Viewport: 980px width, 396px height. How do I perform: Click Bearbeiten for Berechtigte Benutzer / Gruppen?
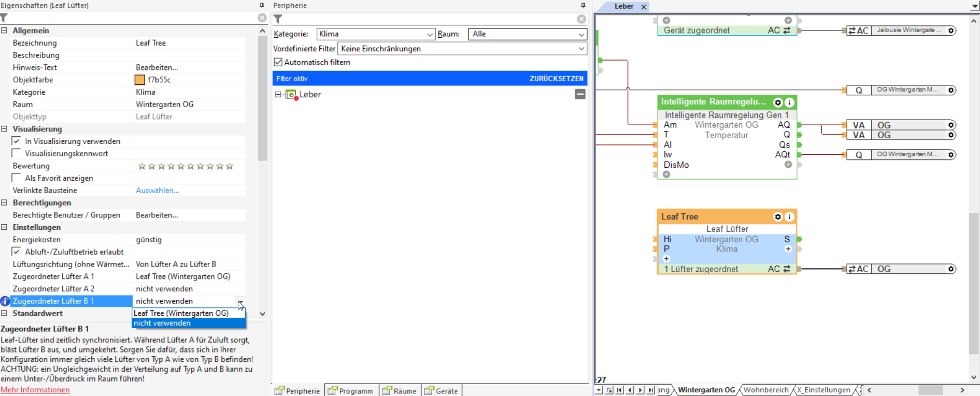pyautogui.click(x=157, y=215)
